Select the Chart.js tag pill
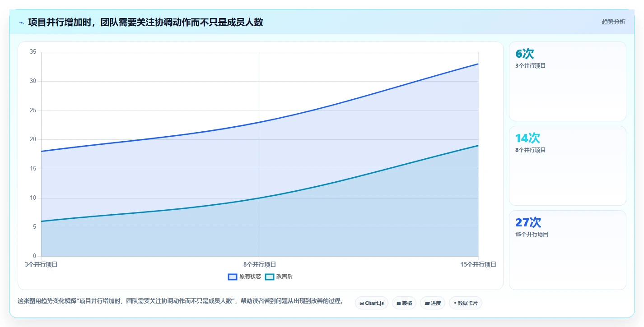 tap(372, 303)
